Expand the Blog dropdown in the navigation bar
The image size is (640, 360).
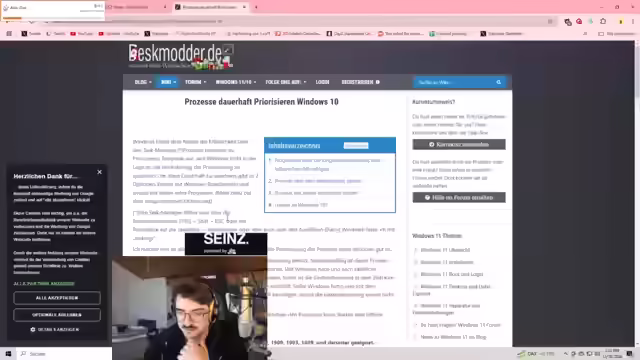(x=143, y=82)
